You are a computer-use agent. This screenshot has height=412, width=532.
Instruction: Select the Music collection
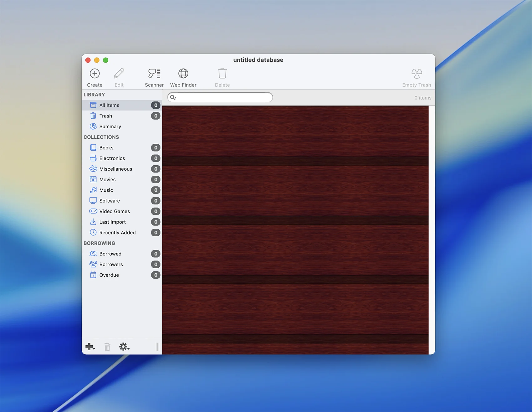pyautogui.click(x=106, y=190)
